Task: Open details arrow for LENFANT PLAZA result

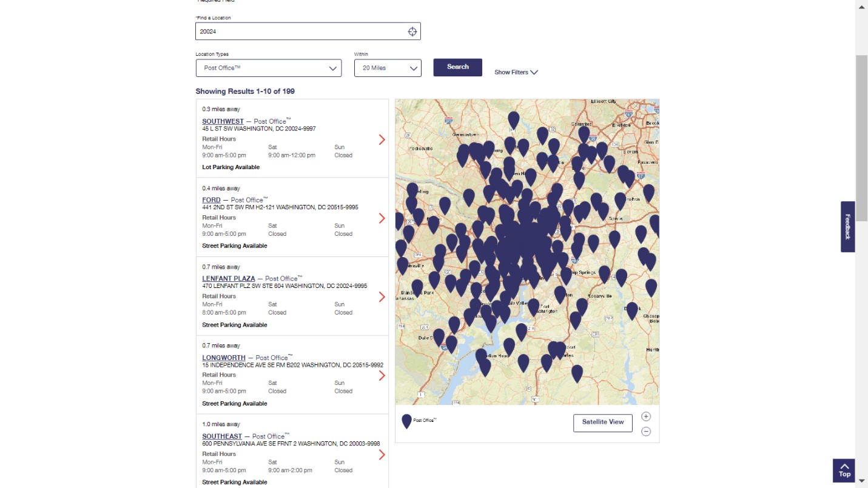Action: (x=382, y=297)
